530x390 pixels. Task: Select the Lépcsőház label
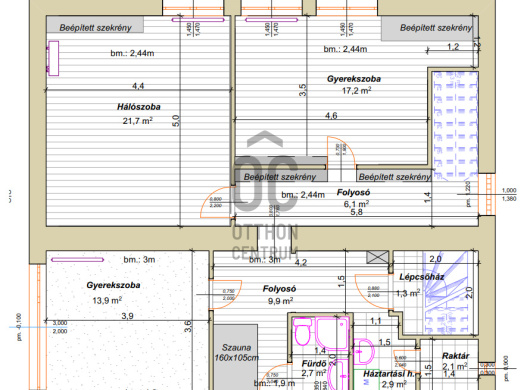click(421, 277)
